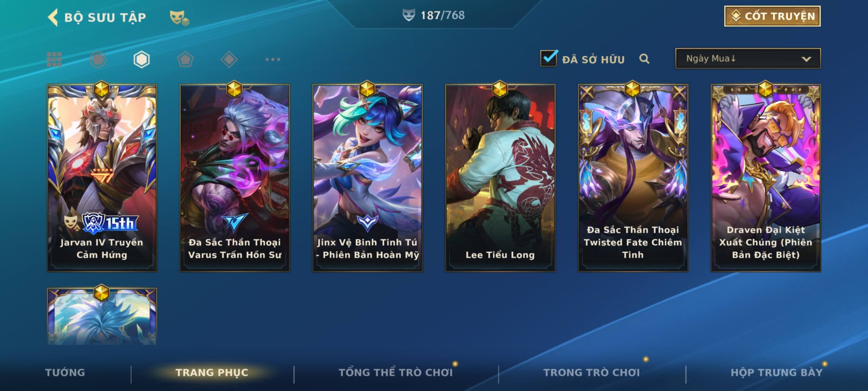Go back using the Bộ Sưu Tập arrow
This screenshot has width=868, height=391.
point(53,17)
